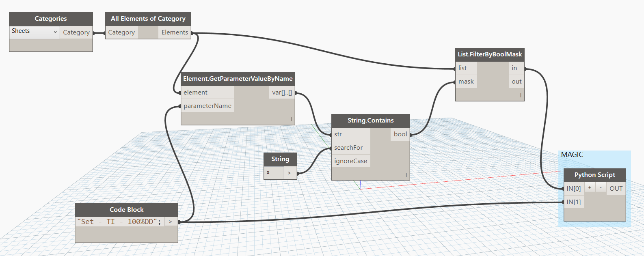Click lacing indicator on List.FilterByBoolMask node
This screenshot has height=256, width=644.
coord(520,96)
